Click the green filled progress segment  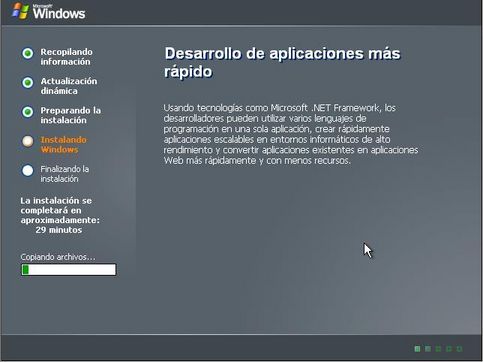[x=25, y=269]
